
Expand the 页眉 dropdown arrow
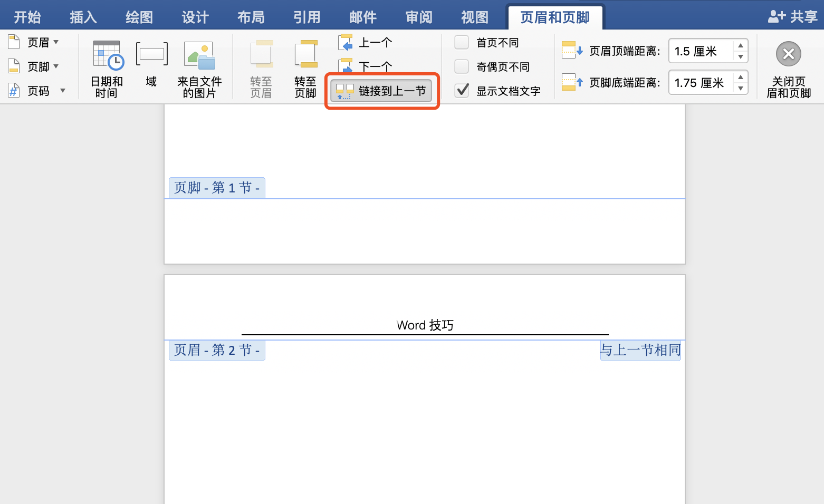coord(56,42)
